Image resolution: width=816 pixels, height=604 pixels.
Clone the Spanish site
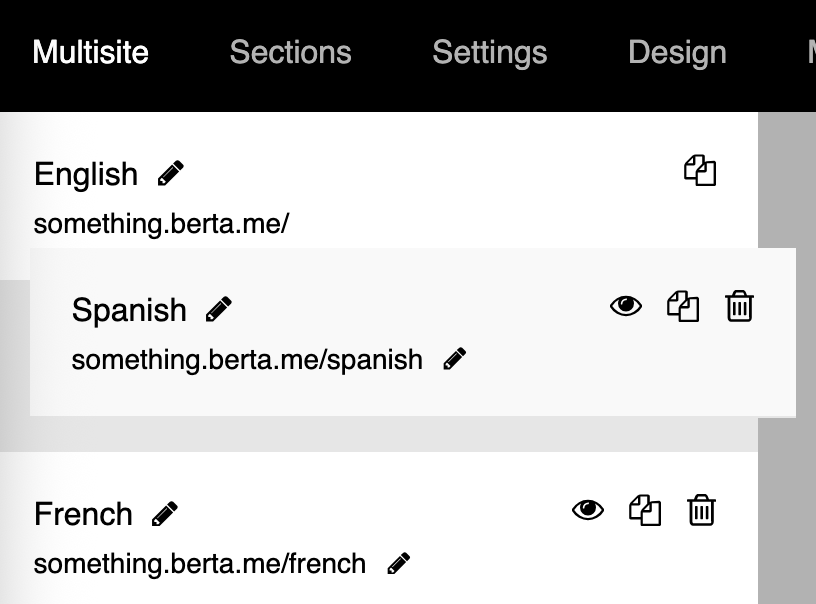pos(683,306)
